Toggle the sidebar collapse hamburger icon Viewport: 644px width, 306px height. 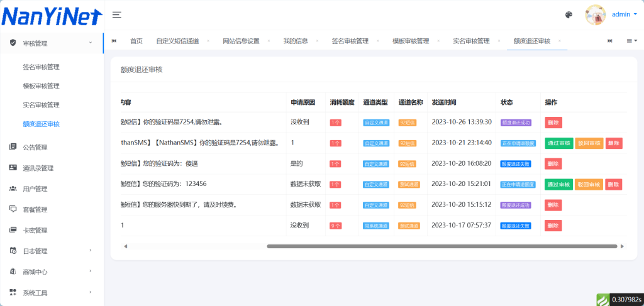click(117, 15)
